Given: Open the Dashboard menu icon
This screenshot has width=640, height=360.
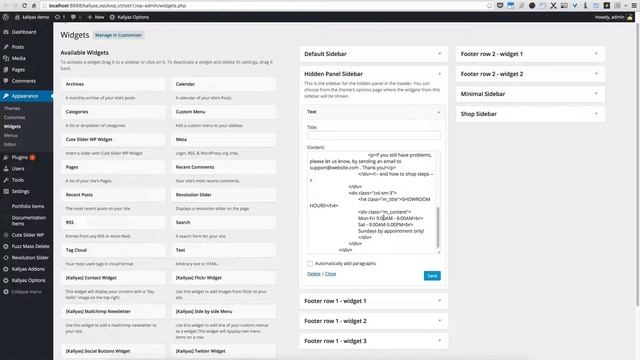Looking at the screenshot, I should [6, 32].
